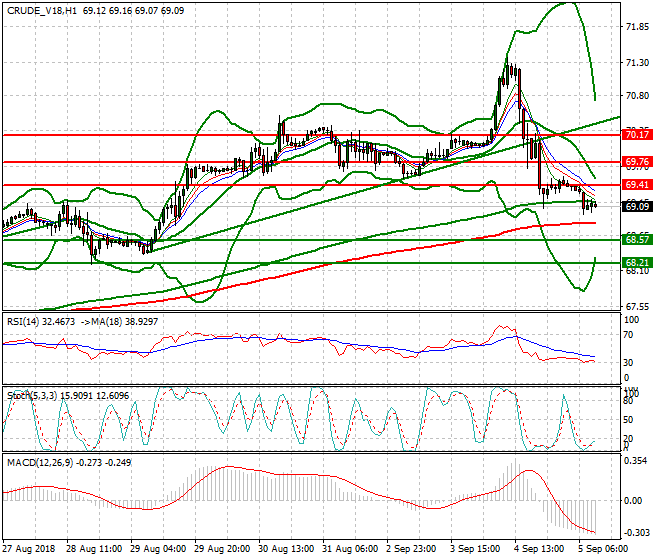
Task: Click the 71.30 price axis value
Action: pos(637,63)
